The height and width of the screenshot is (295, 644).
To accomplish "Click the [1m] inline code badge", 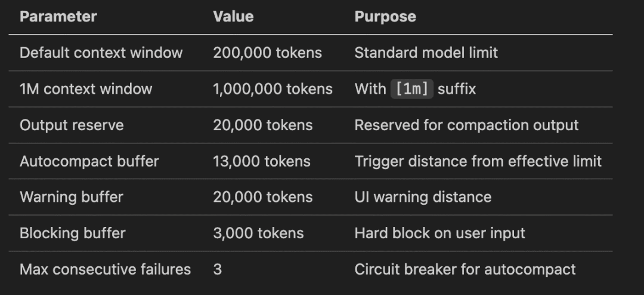I will pos(412,89).
